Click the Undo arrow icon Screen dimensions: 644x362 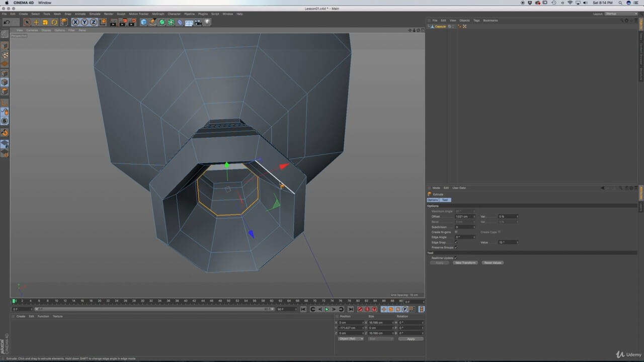click(7, 22)
